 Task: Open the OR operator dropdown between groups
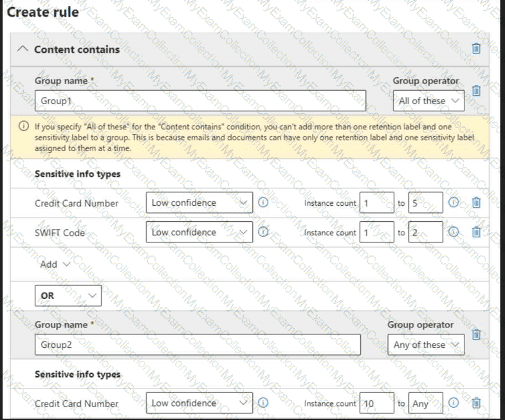(x=68, y=296)
